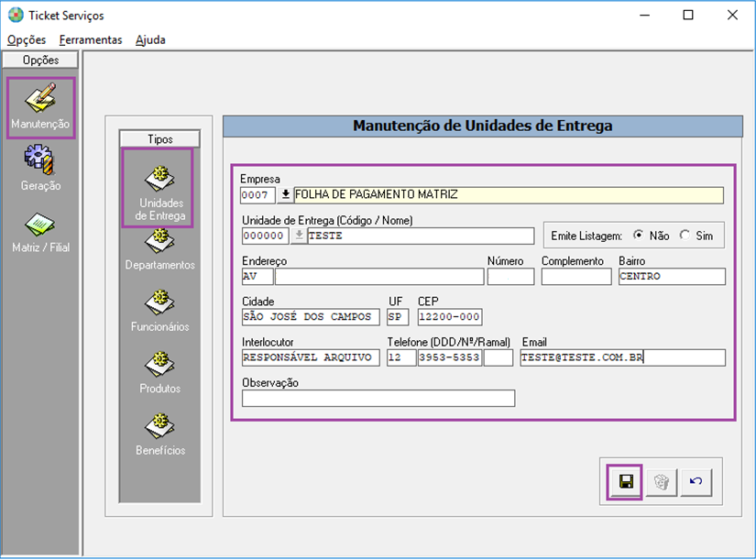Maximize the Ticket Serviços window
This screenshot has width=756, height=560.
point(688,15)
